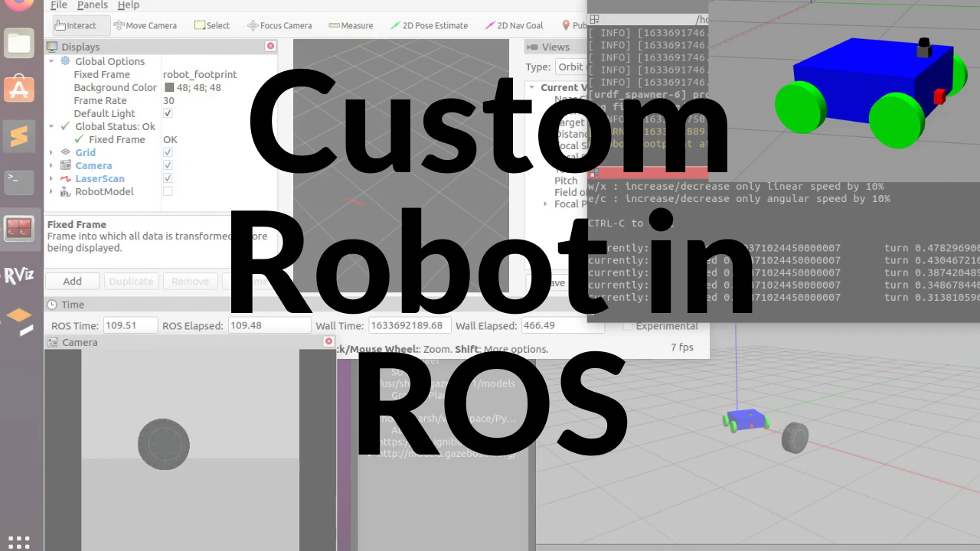Screen dimensions: 980x551
Task: Click the Displays panel monitor icon
Action: pyautogui.click(x=53, y=47)
